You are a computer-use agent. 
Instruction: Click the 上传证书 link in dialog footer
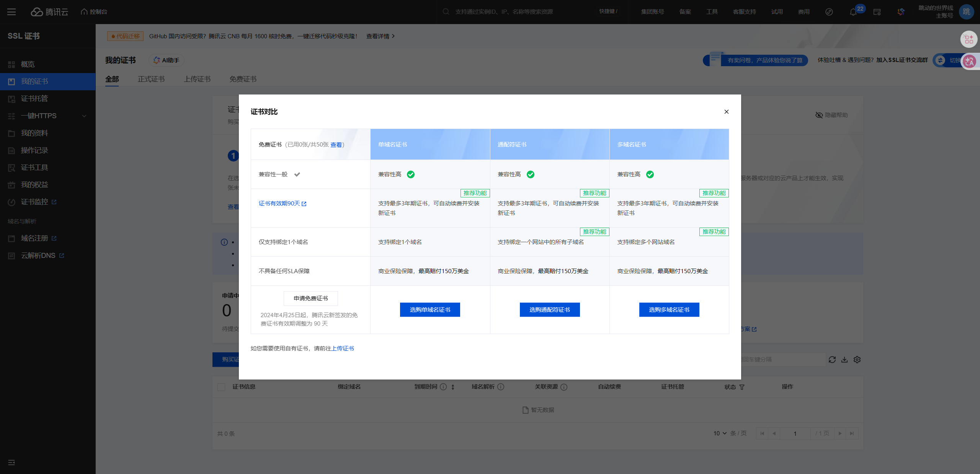343,349
